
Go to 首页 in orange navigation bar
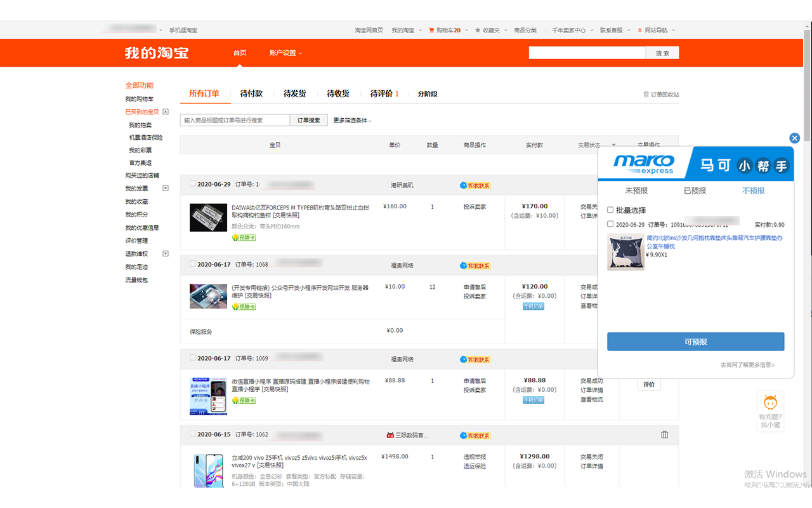click(240, 53)
